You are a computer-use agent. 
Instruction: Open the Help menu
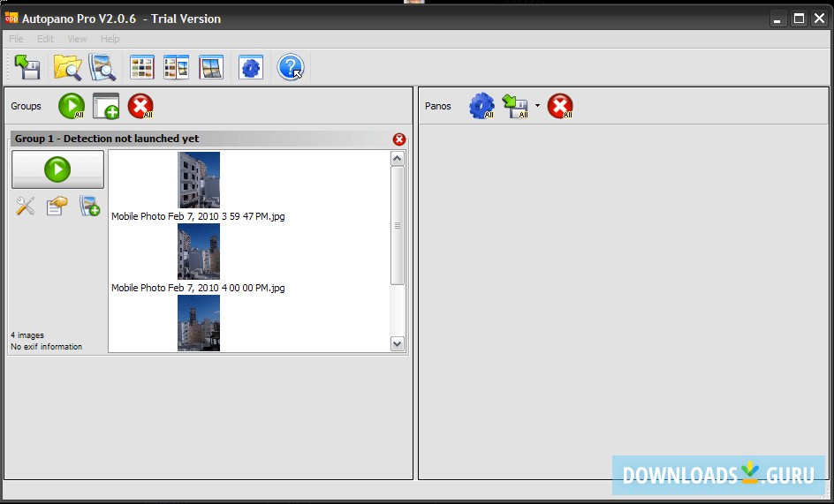[110, 39]
